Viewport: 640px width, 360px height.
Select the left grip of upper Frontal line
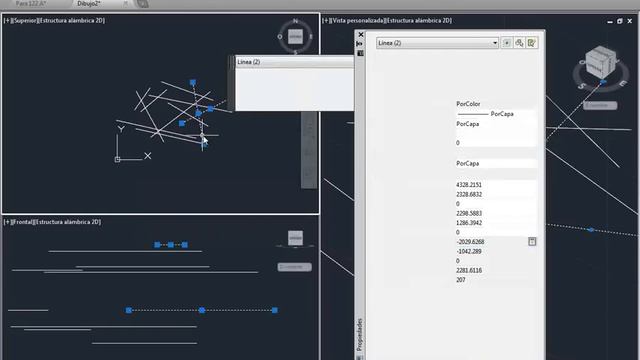157,245
